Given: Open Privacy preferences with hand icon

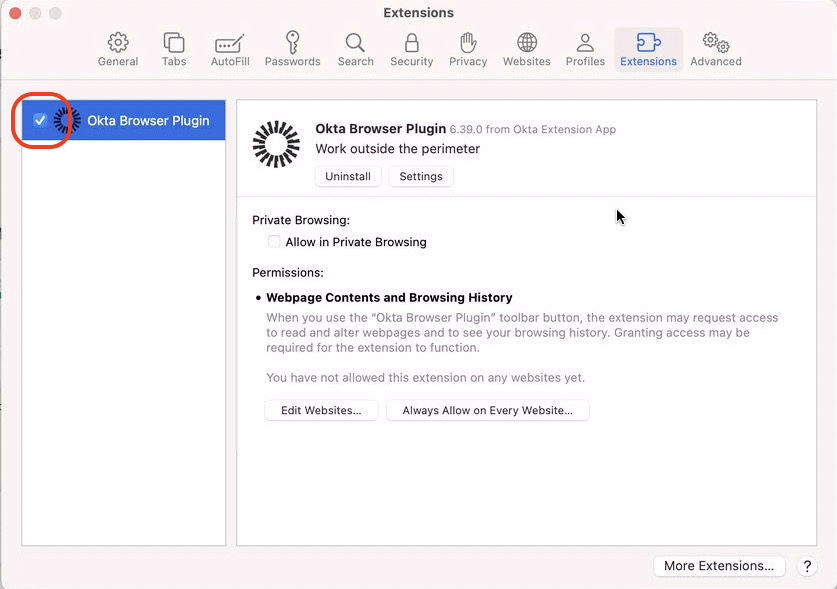Looking at the screenshot, I should [468, 50].
